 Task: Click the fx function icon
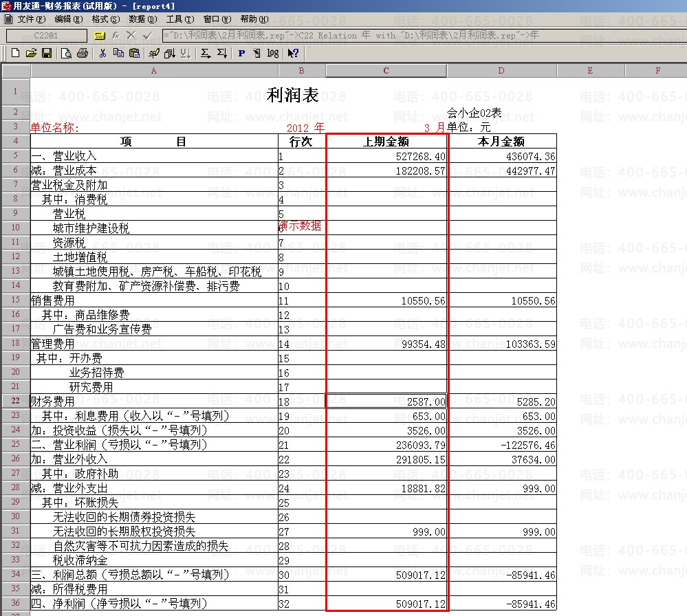tap(116, 35)
